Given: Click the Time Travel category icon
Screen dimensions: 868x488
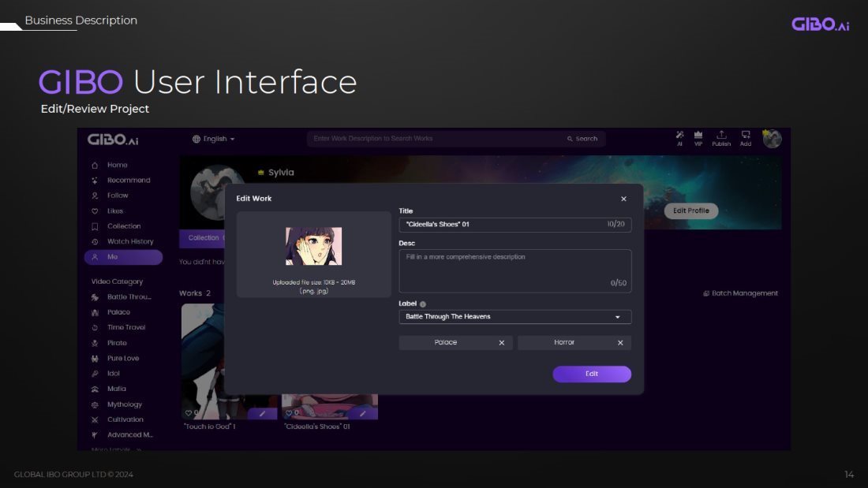Looking at the screenshot, I should click(x=95, y=327).
